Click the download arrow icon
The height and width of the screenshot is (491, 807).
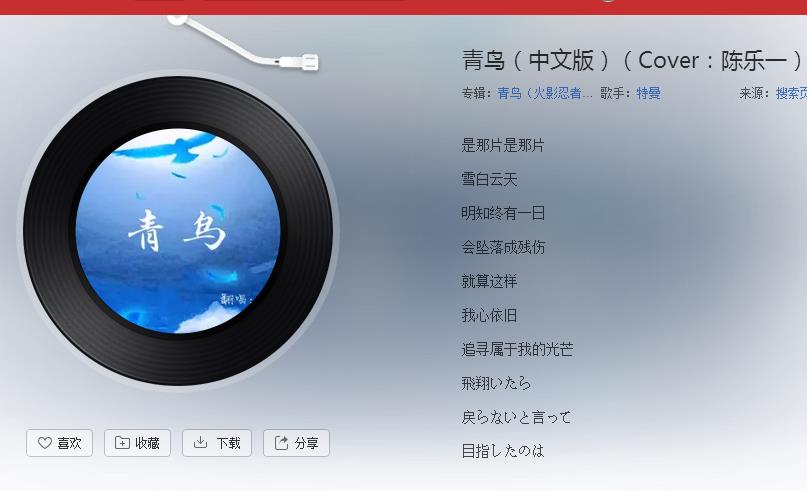[200, 442]
